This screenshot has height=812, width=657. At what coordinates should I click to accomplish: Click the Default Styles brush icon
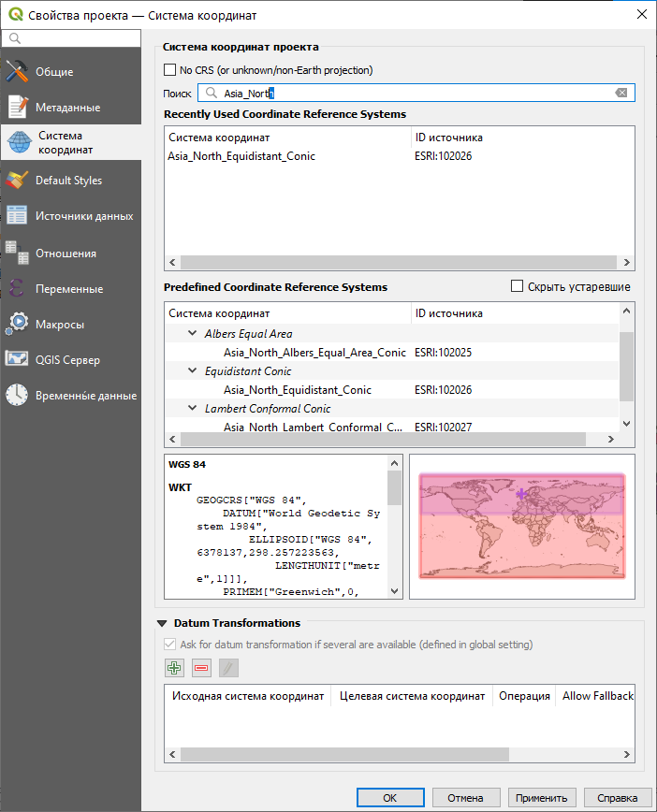[x=17, y=180]
